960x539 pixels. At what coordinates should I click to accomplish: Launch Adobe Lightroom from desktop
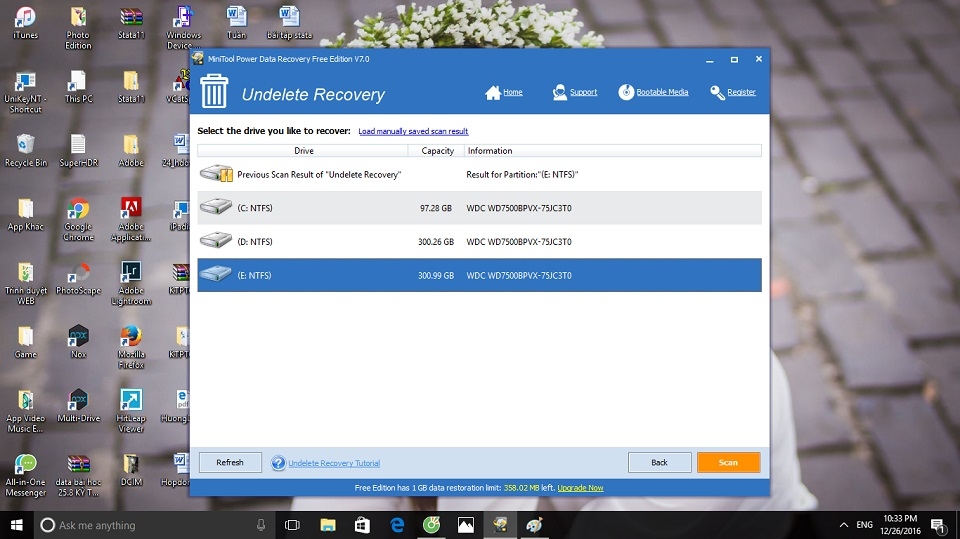[131, 284]
